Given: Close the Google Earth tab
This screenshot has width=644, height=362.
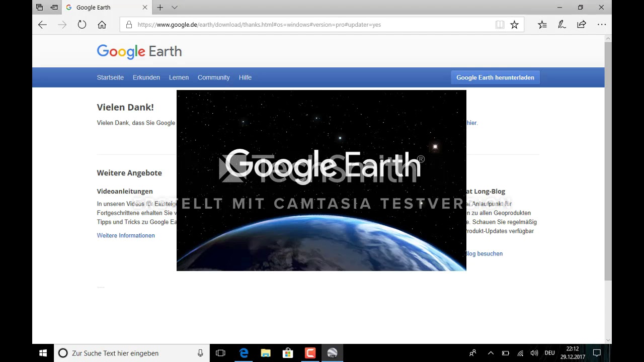Looking at the screenshot, I should (145, 8).
